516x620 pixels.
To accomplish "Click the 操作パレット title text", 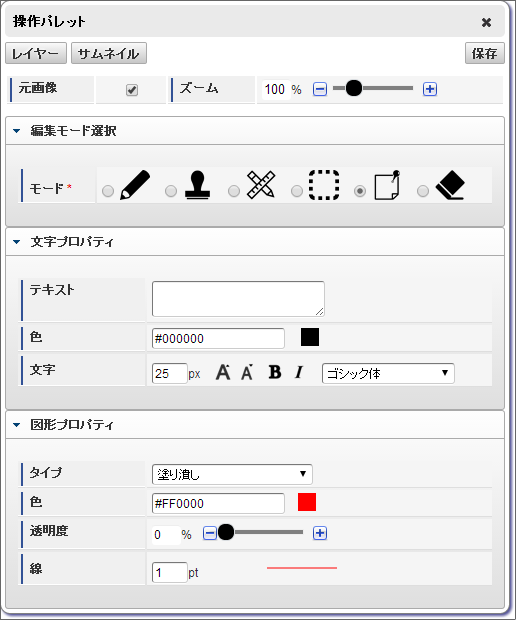I will point(49,21).
